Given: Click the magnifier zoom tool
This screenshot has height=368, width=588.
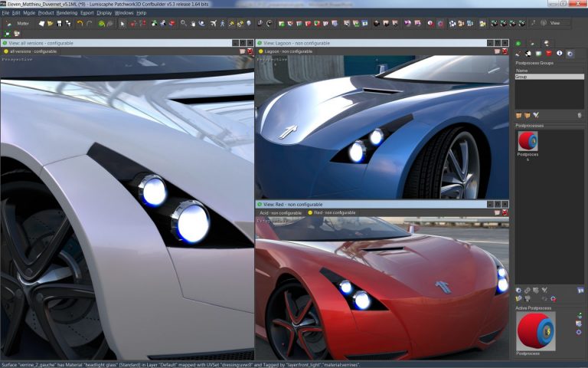Looking at the screenshot, I should (184, 24).
